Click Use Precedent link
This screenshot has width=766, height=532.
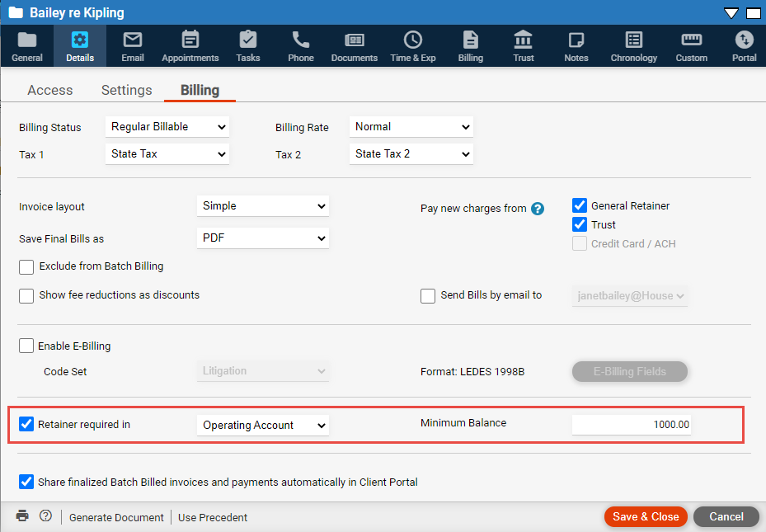(213, 517)
